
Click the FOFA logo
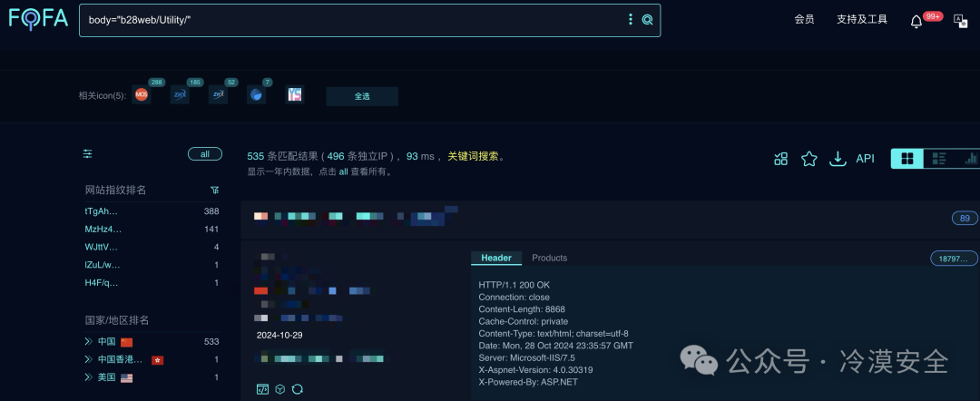(x=37, y=19)
